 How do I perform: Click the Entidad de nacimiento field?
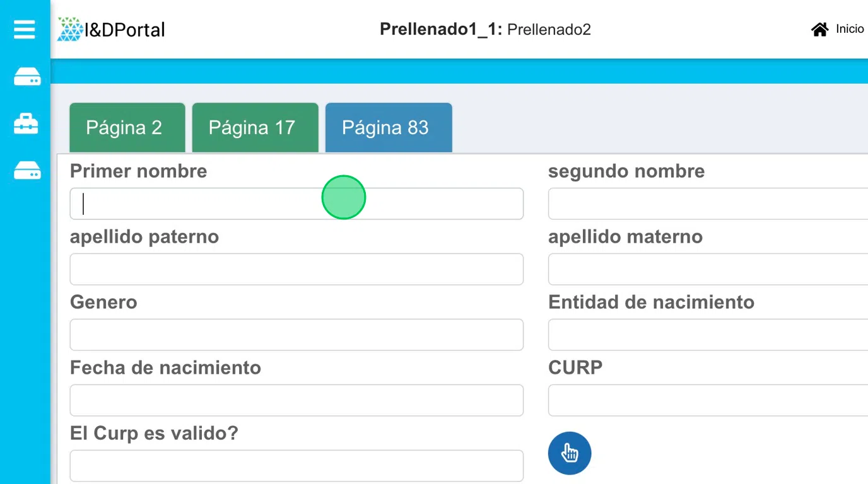pos(707,335)
